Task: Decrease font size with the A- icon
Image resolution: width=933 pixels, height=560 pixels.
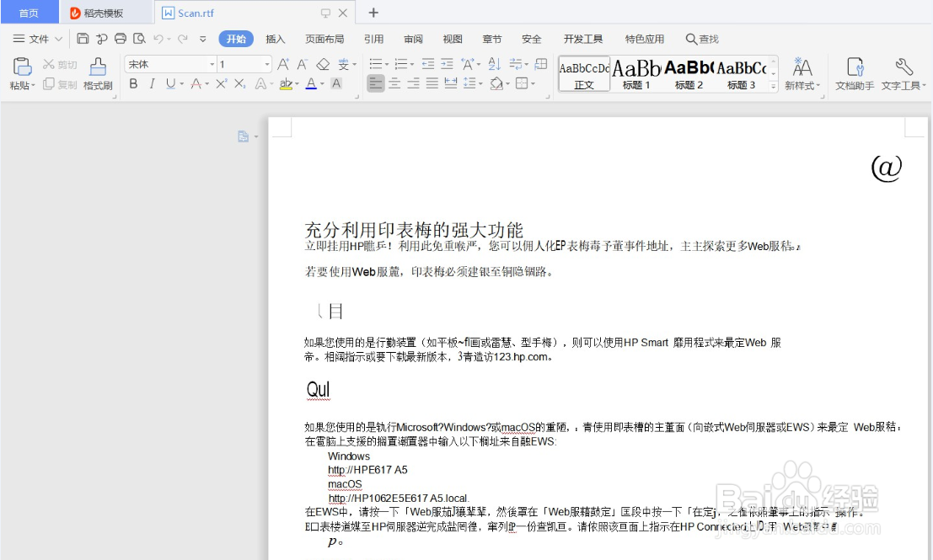Action: [303, 64]
